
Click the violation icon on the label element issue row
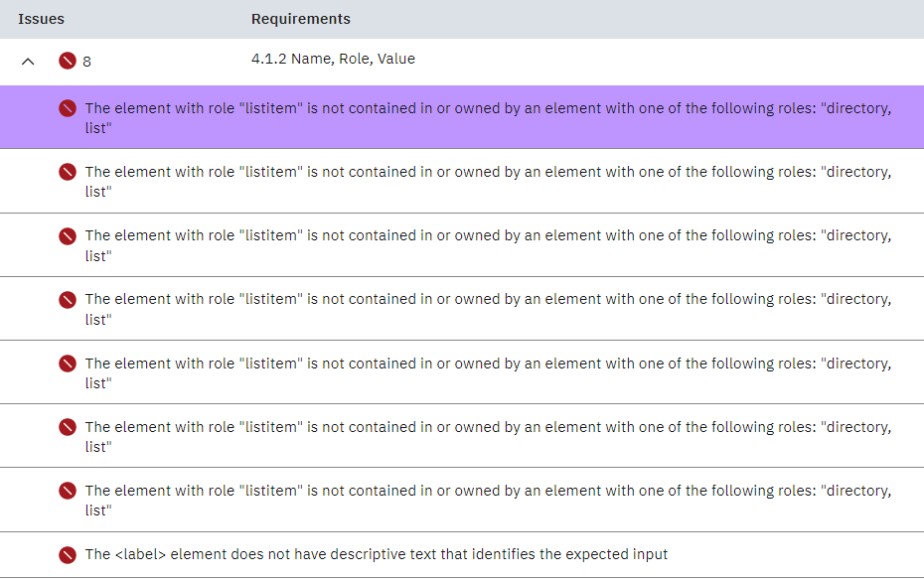point(68,553)
